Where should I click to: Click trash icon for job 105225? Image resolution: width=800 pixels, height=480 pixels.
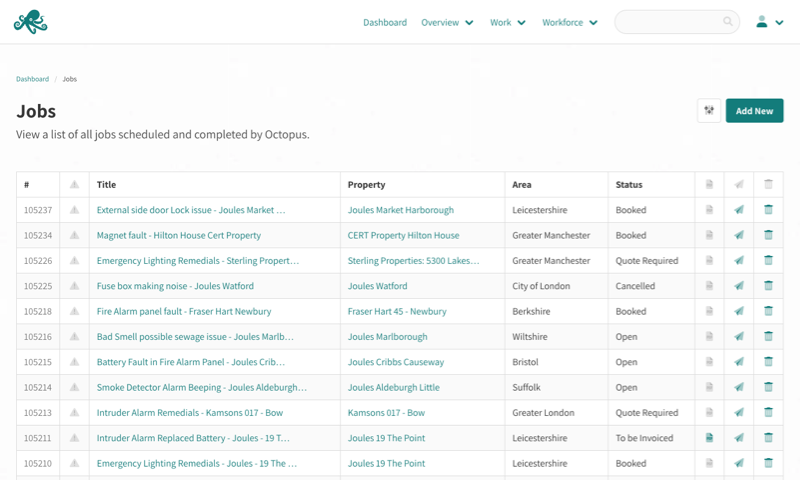click(768, 286)
